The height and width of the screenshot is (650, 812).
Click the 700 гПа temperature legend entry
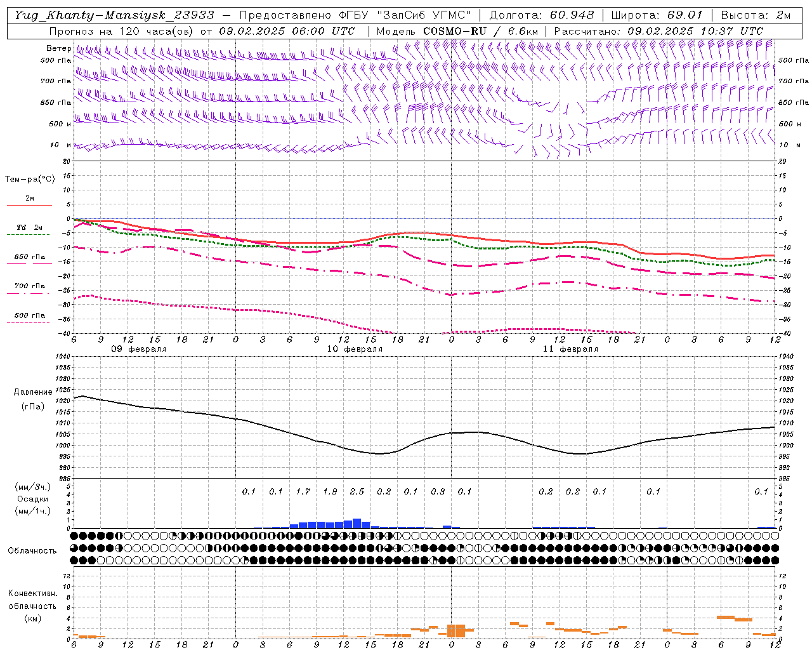coord(29,286)
